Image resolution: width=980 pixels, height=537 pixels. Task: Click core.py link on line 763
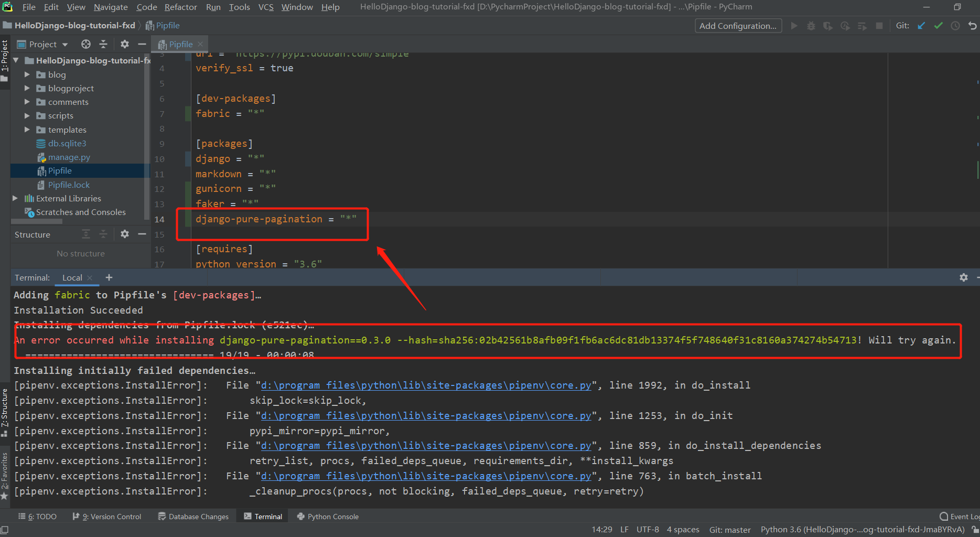[426, 476]
